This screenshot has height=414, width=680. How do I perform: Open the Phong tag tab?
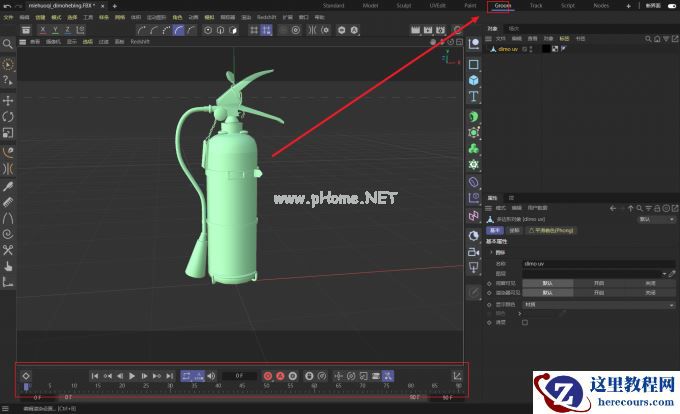click(x=551, y=231)
